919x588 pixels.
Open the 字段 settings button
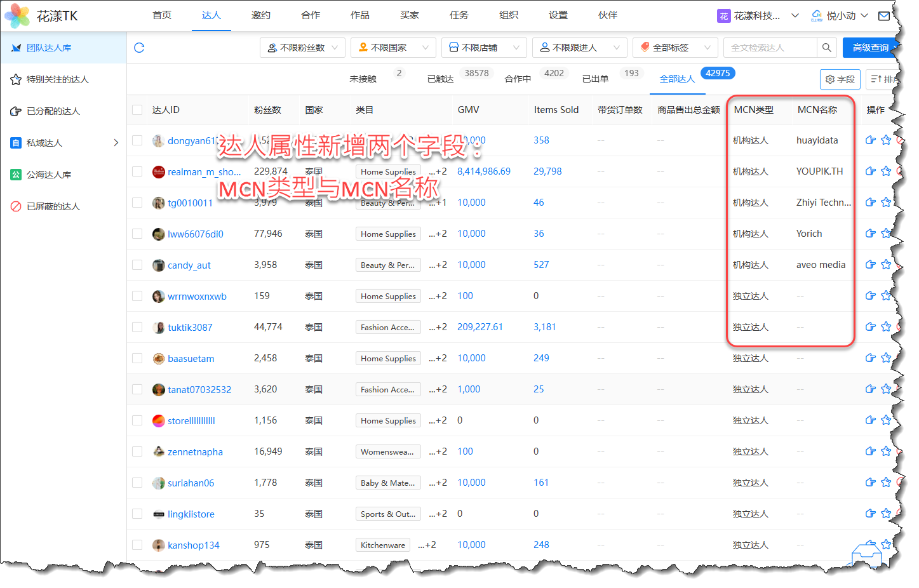pos(840,79)
